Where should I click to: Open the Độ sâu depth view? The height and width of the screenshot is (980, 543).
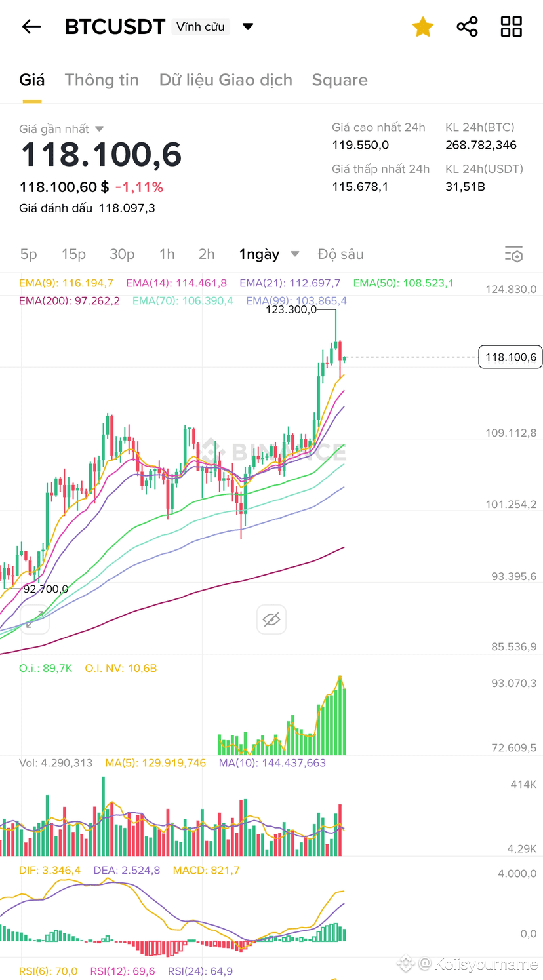pos(340,254)
